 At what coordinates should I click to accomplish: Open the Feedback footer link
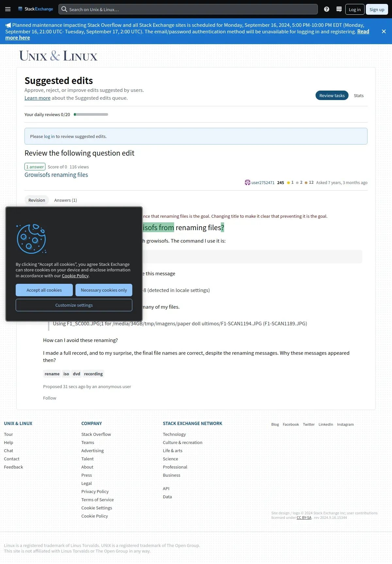click(13, 467)
